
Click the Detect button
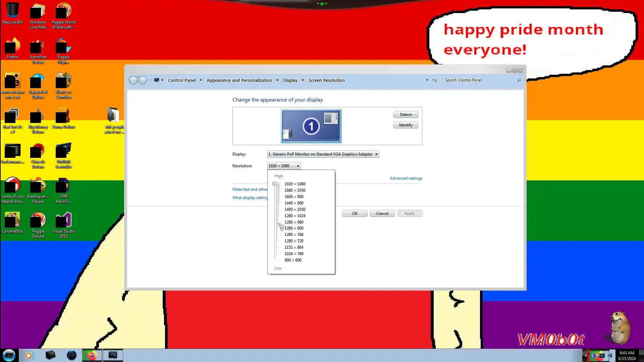point(406,115)
